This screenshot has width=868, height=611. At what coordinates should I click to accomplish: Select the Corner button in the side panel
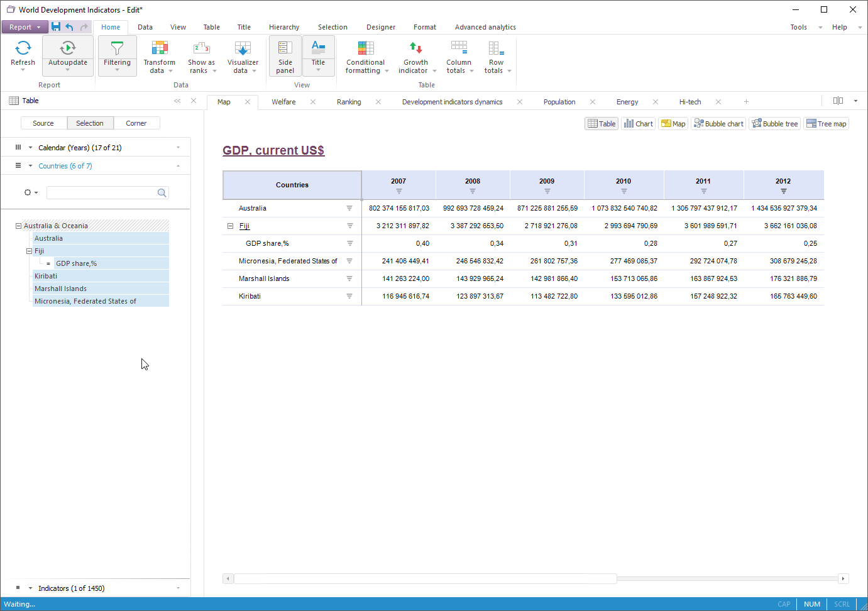point(136,123)
